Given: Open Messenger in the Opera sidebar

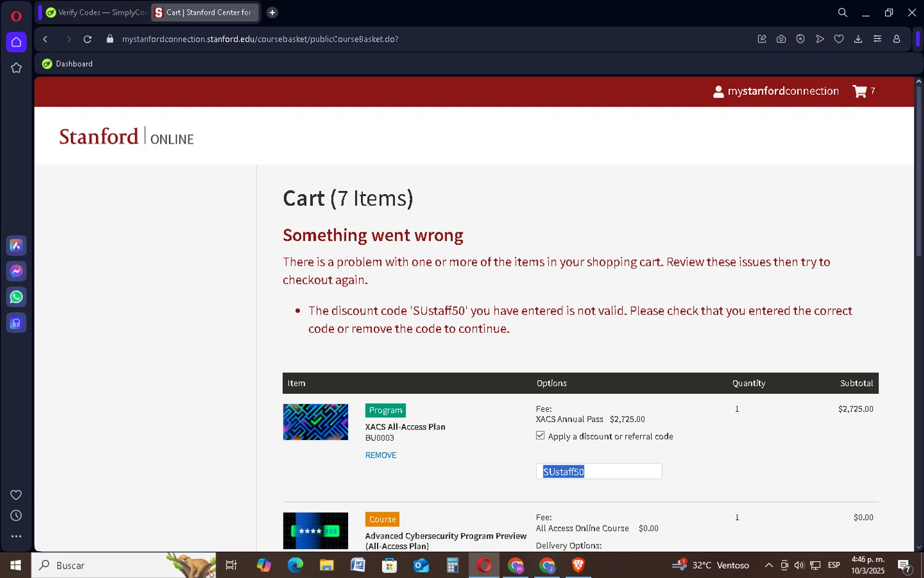Looking at the screenshot, I should pos(17,271).
